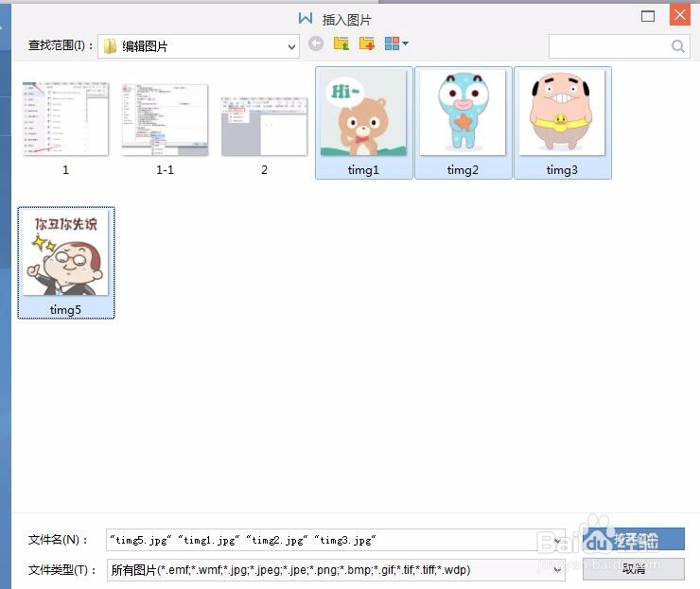Screen dimensions: 700x589
Task: Expand the 文件类型 file type dropdown
Action: [x=557, y=570]
